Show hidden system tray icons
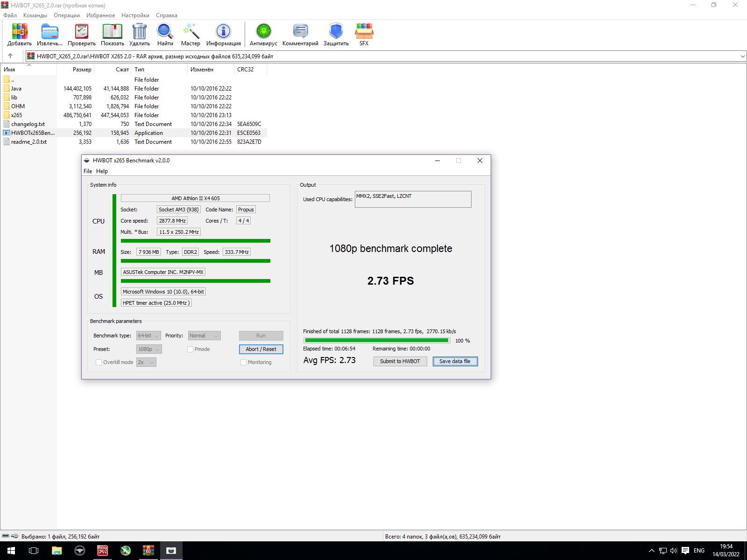 652,551
